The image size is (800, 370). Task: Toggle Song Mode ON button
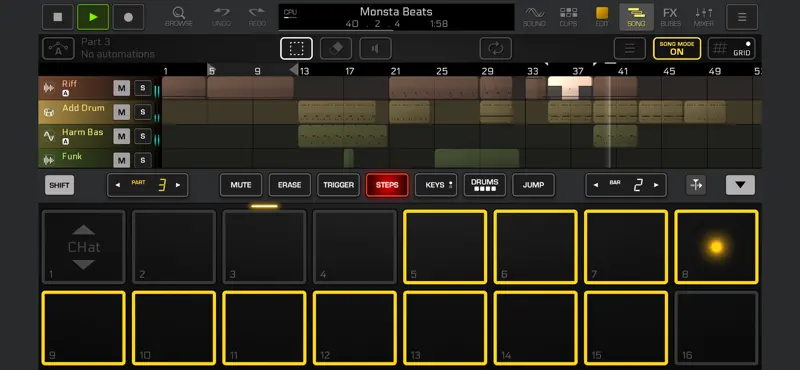coord(677,48)
